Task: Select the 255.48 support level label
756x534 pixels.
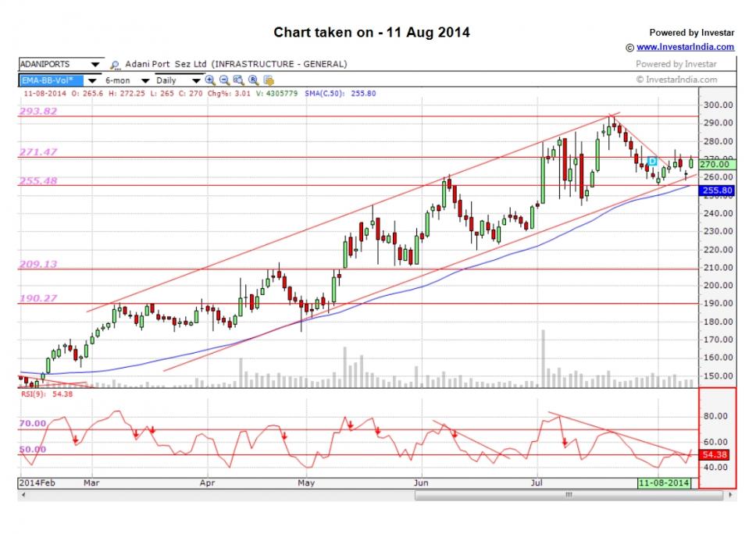Action: [x=38, y=181]
